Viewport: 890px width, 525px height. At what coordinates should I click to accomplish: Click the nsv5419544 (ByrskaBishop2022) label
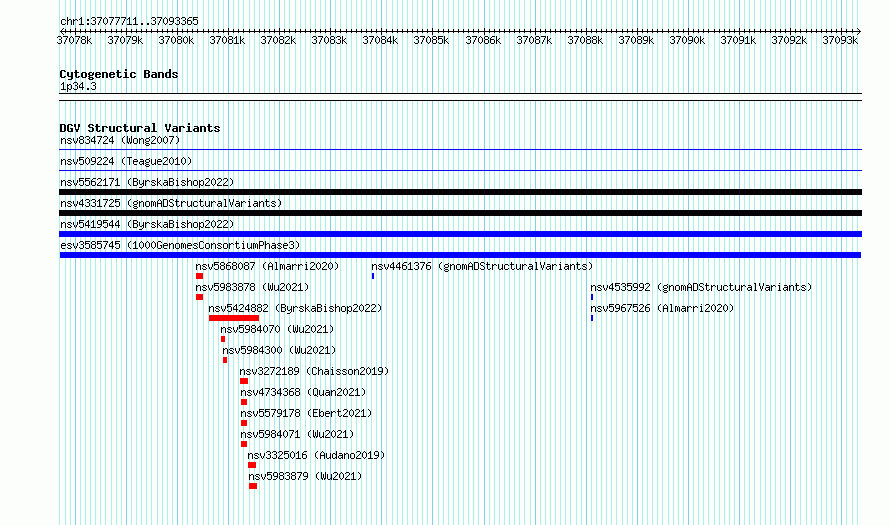pos(147,224)
